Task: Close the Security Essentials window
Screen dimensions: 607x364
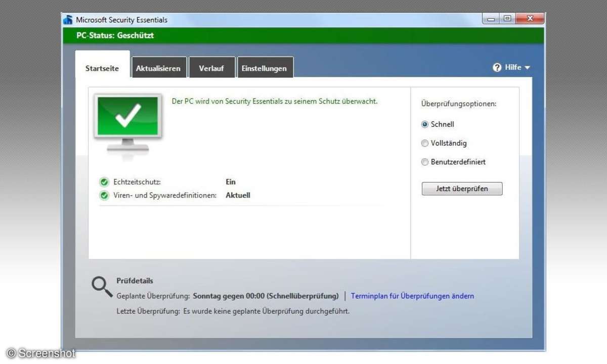Action: click(x=530, y=19)
